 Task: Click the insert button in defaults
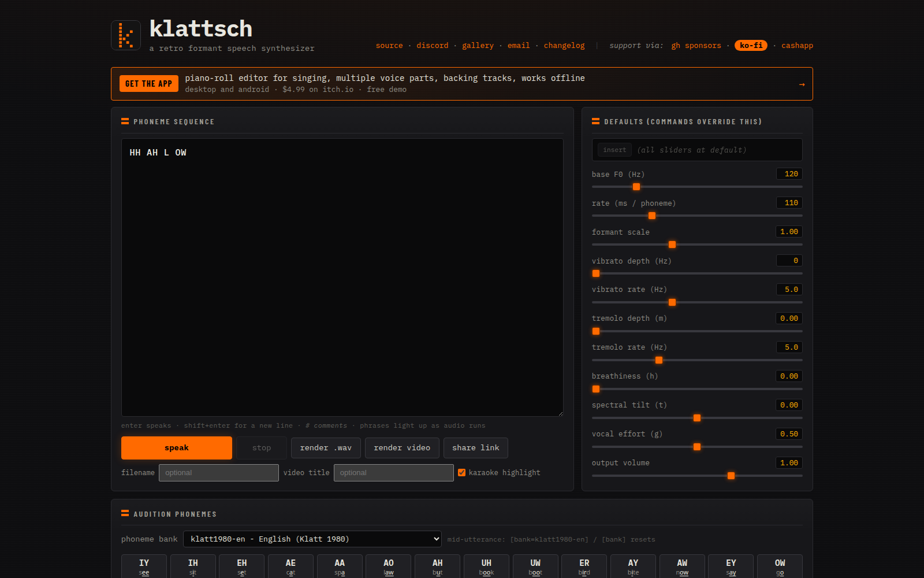click(614, 150)
